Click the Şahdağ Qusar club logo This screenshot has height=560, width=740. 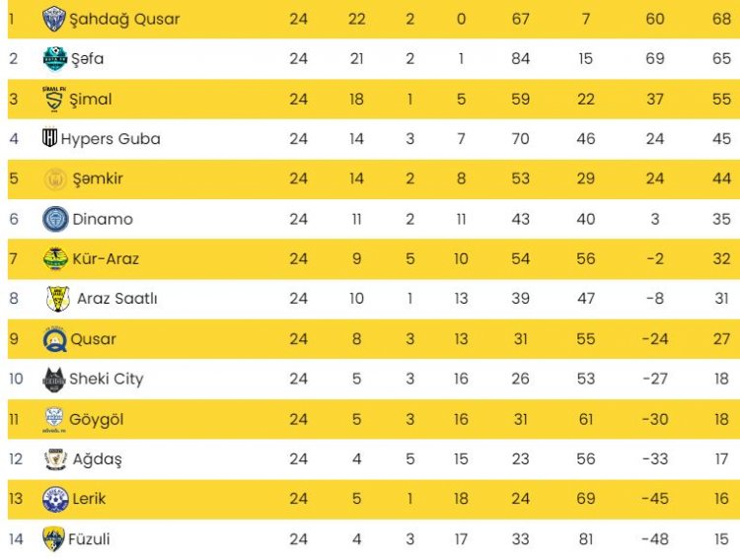(54, 19)
